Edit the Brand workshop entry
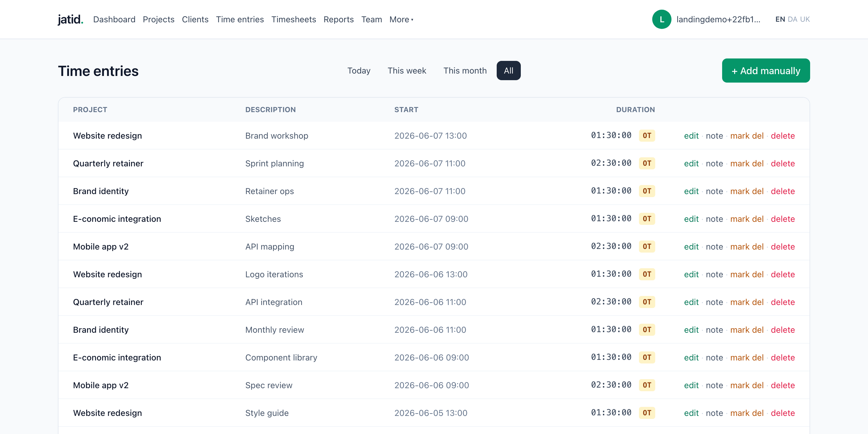The image size is (868, 434). point(691,135)
